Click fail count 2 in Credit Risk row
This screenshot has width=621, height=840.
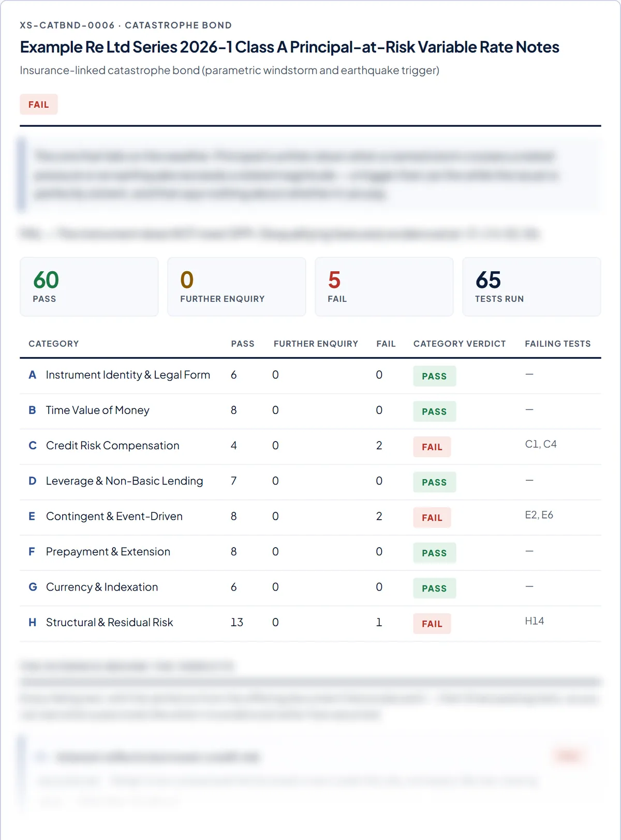coord(379,446)
